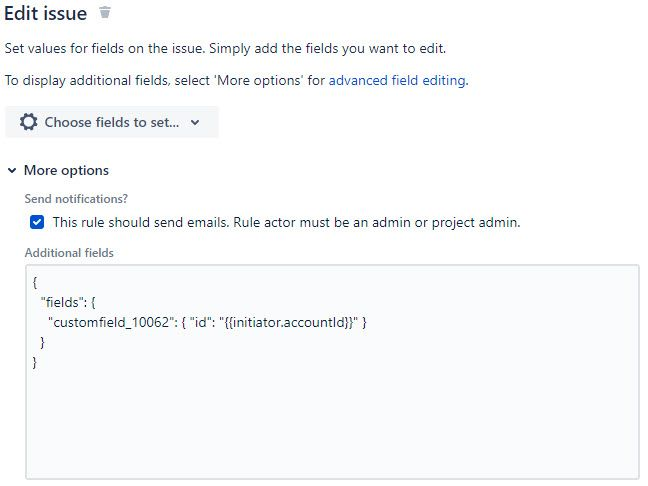The image size is (648, 486).
Task: Click the final closing brace in JSON
Action: pyautogui.click(x=35, y=362)
